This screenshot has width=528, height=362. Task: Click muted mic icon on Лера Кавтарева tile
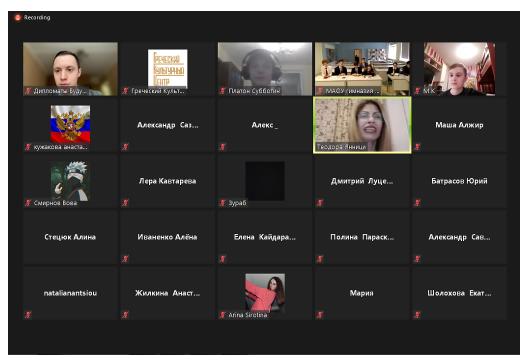click(125, 203)
